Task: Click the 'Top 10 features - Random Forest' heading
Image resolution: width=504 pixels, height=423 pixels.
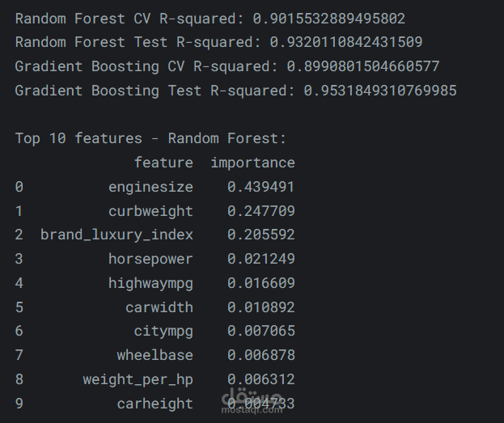Action: click(x=150, y=138)
